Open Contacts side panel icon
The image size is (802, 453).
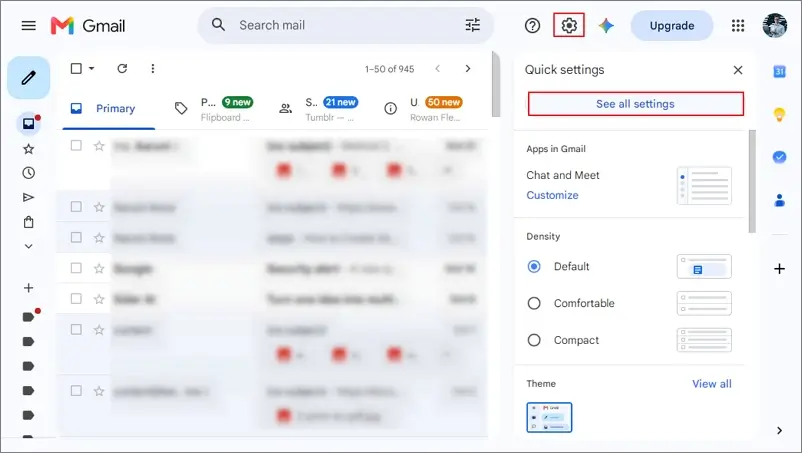779,200
